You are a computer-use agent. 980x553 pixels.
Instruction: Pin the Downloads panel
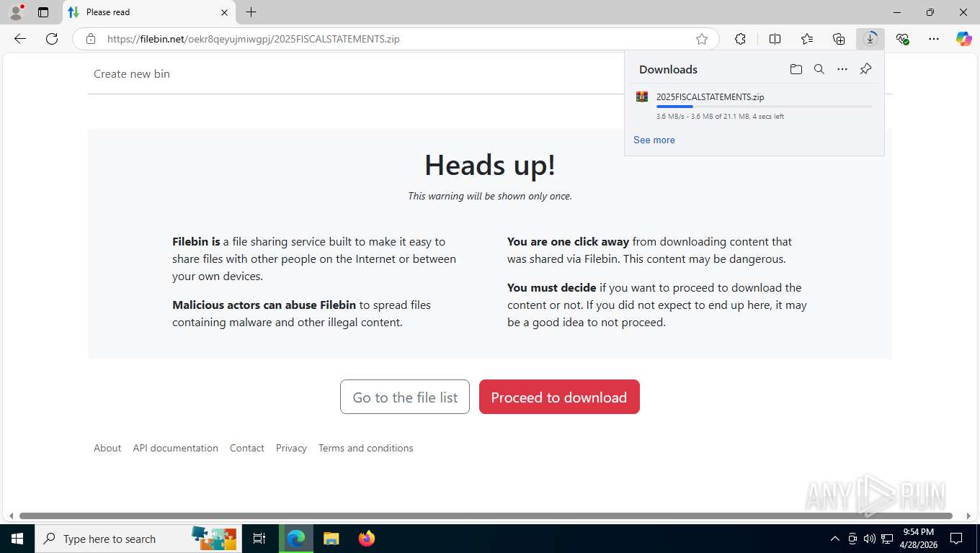point(865,69)
